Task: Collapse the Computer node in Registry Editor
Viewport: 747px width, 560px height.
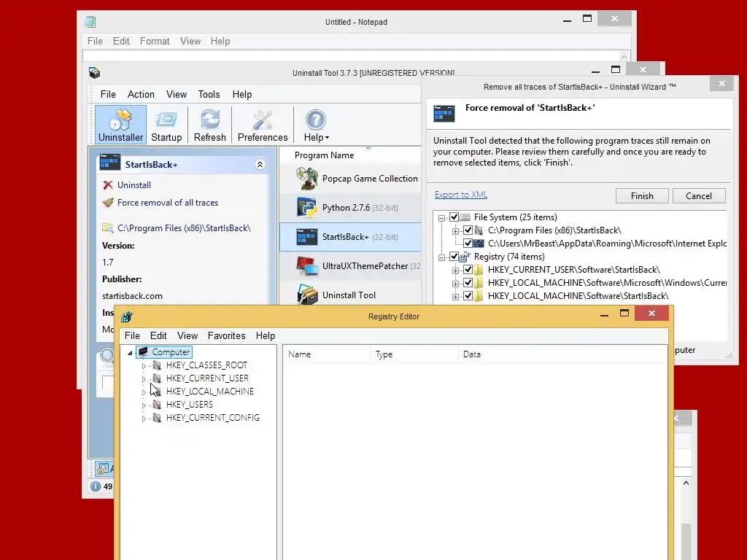Action: 130,353
